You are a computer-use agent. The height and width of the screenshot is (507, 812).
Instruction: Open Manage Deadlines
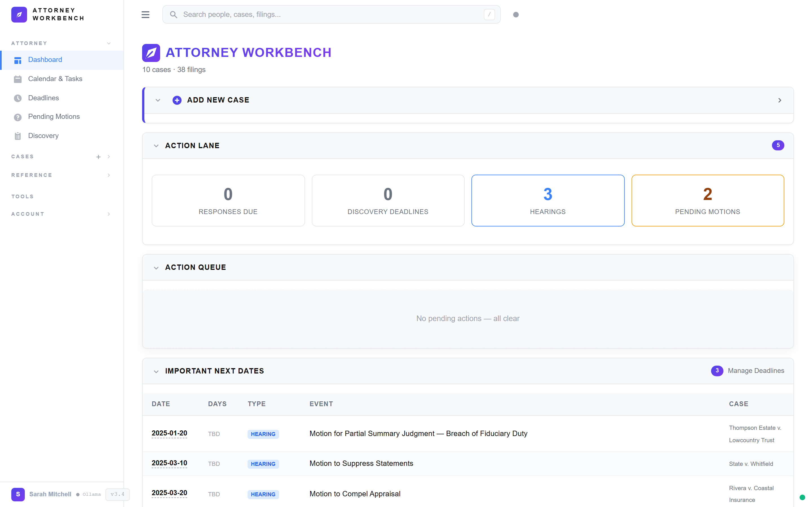coord(755,370)
